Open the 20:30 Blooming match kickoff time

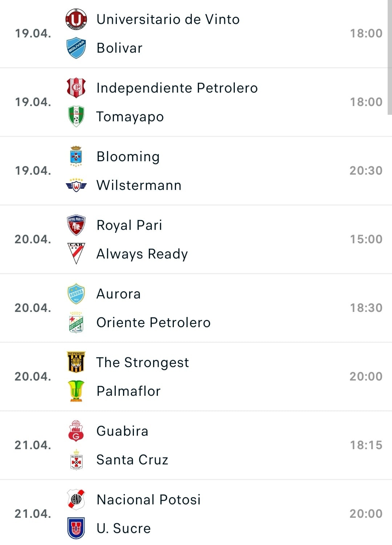[x=366, y=171]
